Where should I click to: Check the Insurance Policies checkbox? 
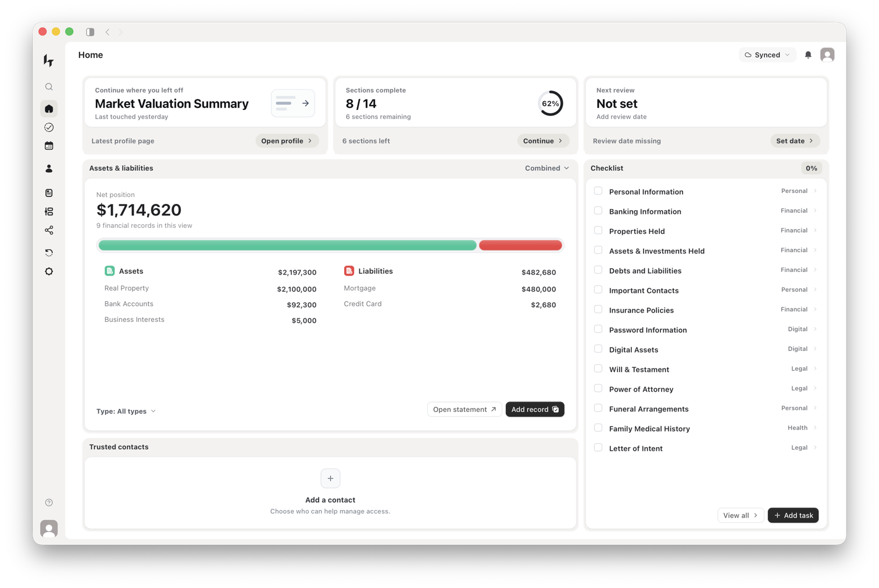click(598, 309)
